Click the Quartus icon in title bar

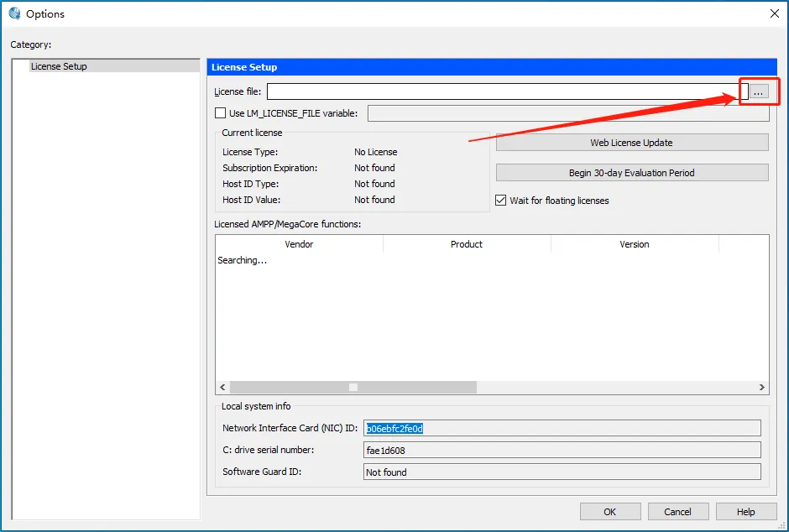pyautogui.click(x=14, y=13)
